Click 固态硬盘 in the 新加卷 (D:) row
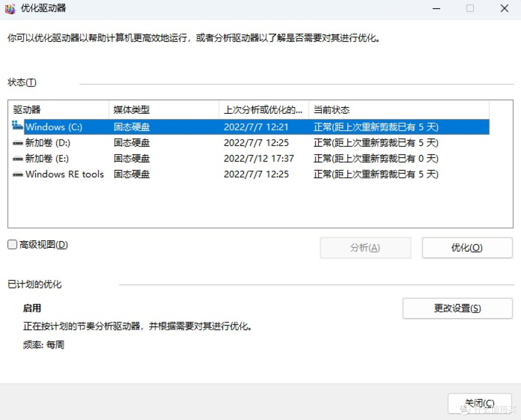 pos(132,143)
